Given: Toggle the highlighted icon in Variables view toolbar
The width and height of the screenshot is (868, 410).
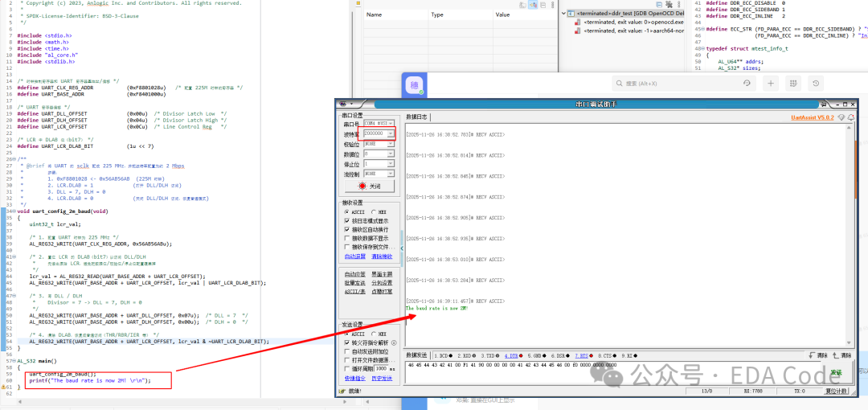Looking at the screenshot, I should pyautogui.click(x=533, y=5).
